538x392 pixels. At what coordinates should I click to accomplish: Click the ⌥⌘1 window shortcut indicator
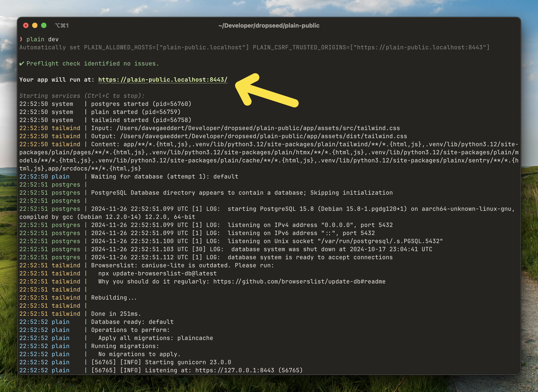click(x=62, y=25)
